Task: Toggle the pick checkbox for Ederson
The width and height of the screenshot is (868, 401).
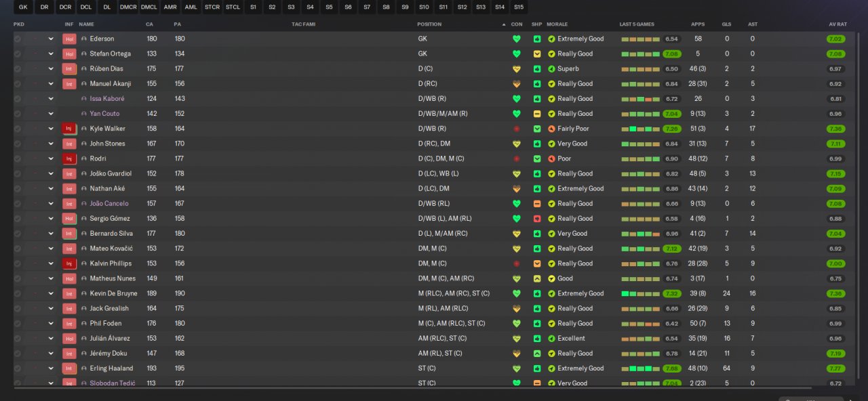Action: pyautogui.click(x=18, y=39)
